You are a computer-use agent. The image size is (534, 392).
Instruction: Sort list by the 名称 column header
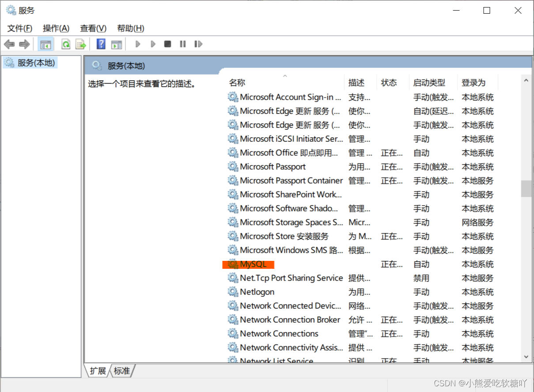237,83
